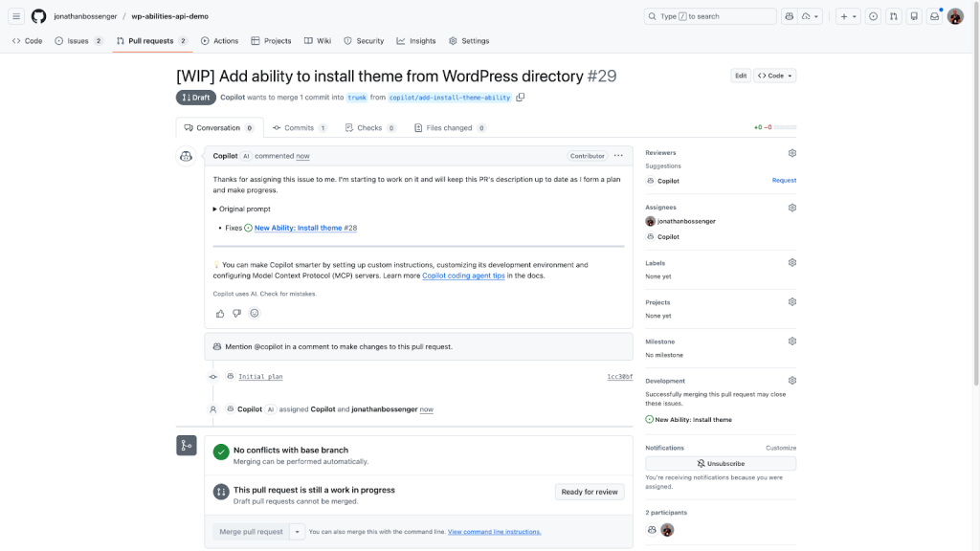This screenshot has height=551, width=980.
Task: Open the New Ability: Install theme issue link
Action: pos(298,228)
